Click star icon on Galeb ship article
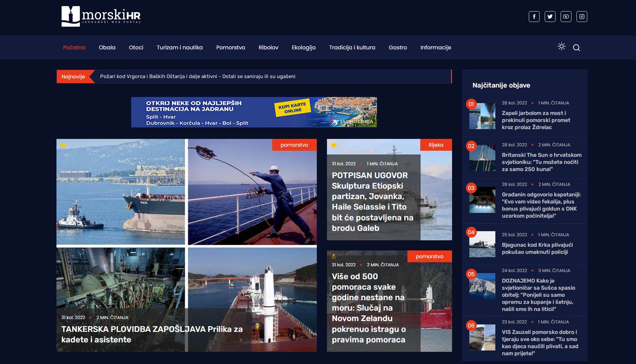 334,145
